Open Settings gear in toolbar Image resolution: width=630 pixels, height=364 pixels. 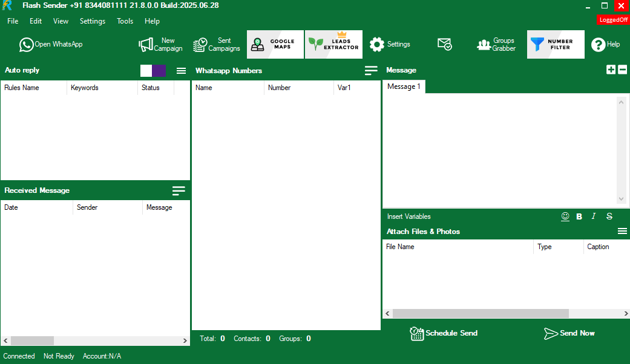click(x=390, y=45)
